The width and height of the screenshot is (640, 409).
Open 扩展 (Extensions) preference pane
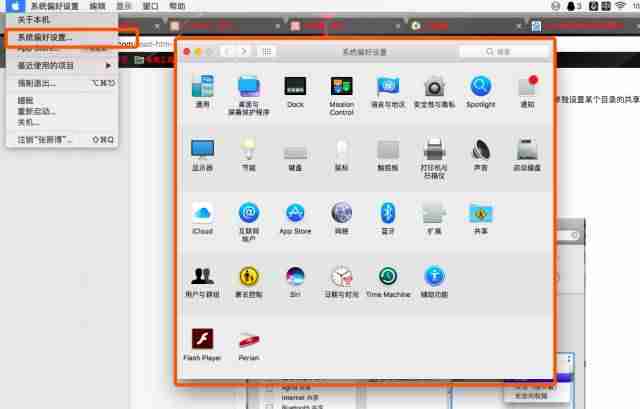point(434,218)
